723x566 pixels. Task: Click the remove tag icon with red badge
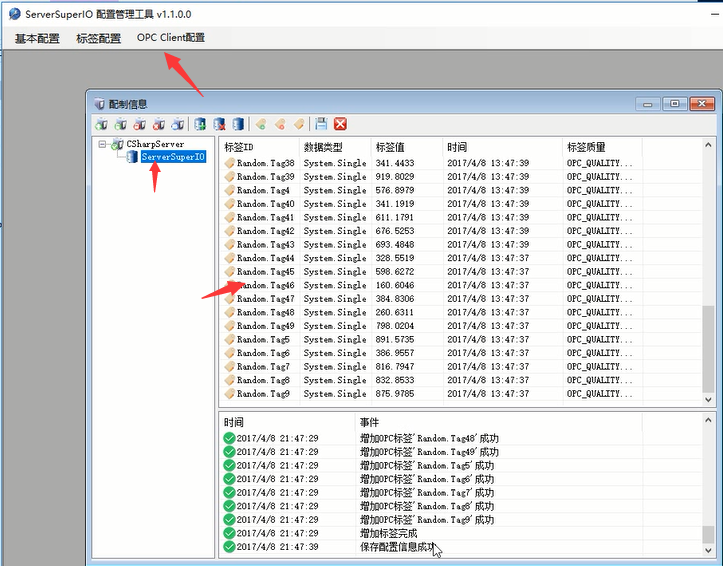coord(280,124)
